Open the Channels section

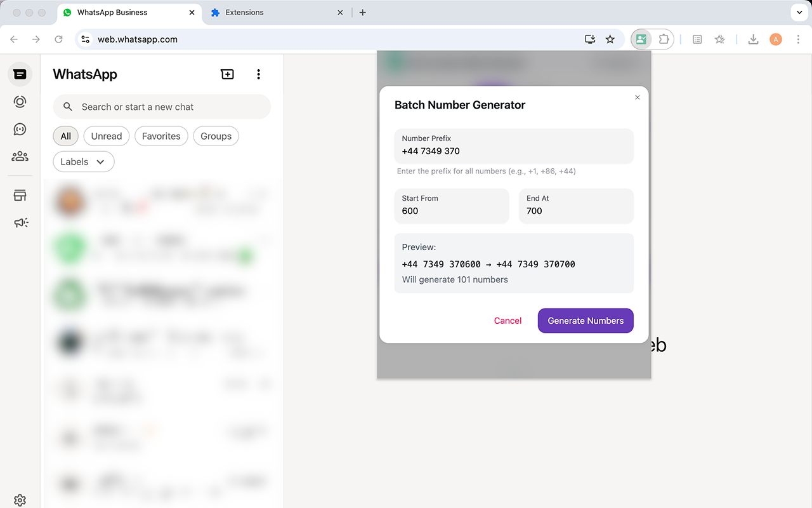(19, 129)
